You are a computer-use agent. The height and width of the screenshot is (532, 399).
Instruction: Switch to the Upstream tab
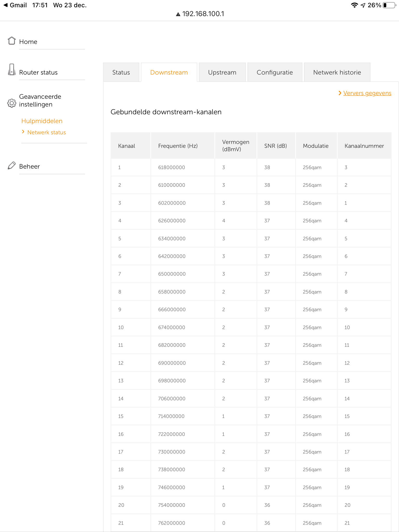(x=222, y=72)
